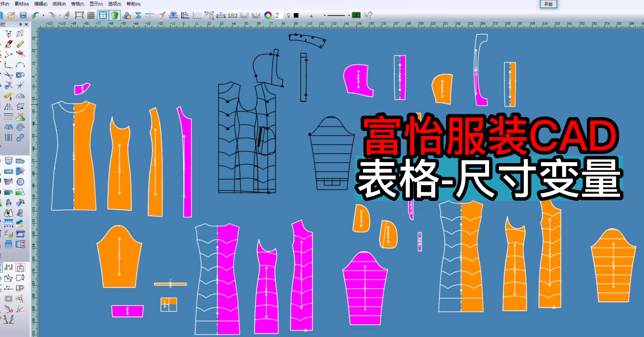Image resolution: width=644 pixels, height=337 pixels.
Task: Click the green film strip icon
Action: pos(356,15)
